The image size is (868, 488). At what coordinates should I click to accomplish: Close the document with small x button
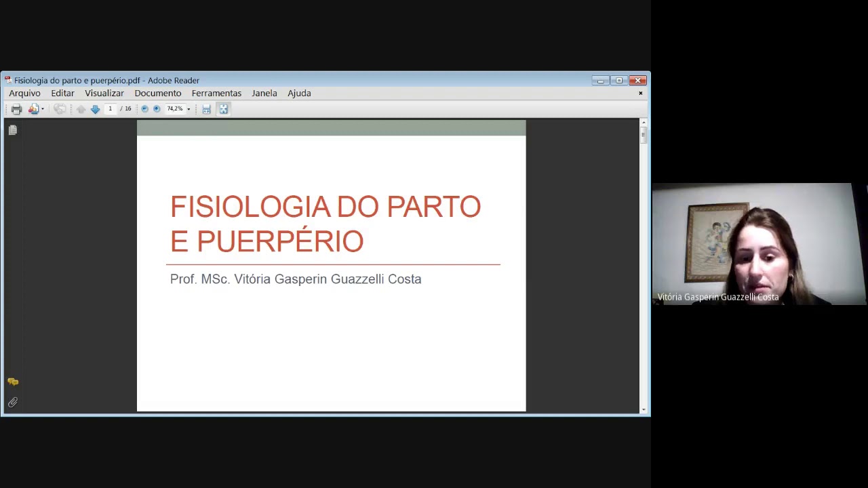point(640,94)
